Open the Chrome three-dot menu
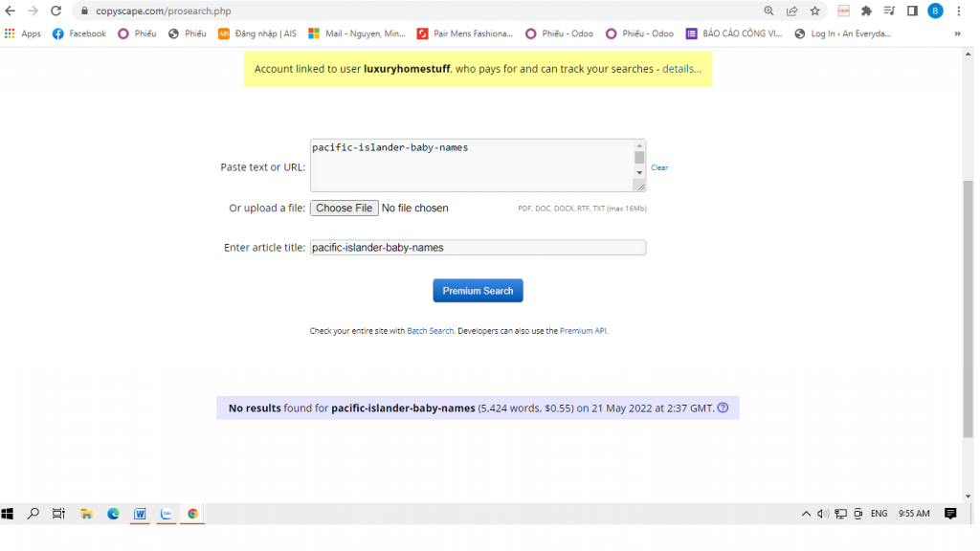Viewport: 980px width, 551px height. point(958,11)
